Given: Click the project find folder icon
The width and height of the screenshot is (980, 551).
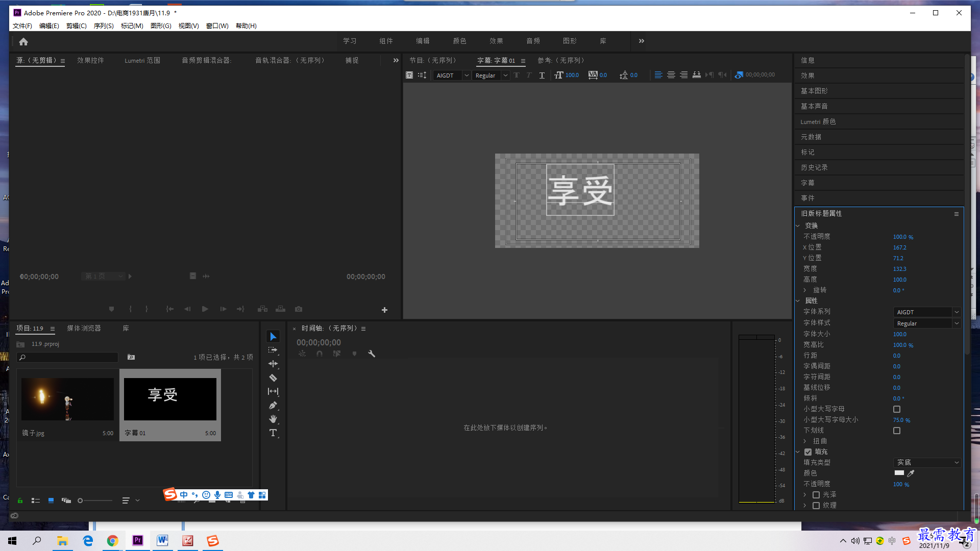Looking at the screenshot, I should pyautogui.click(x=131, y=357).
